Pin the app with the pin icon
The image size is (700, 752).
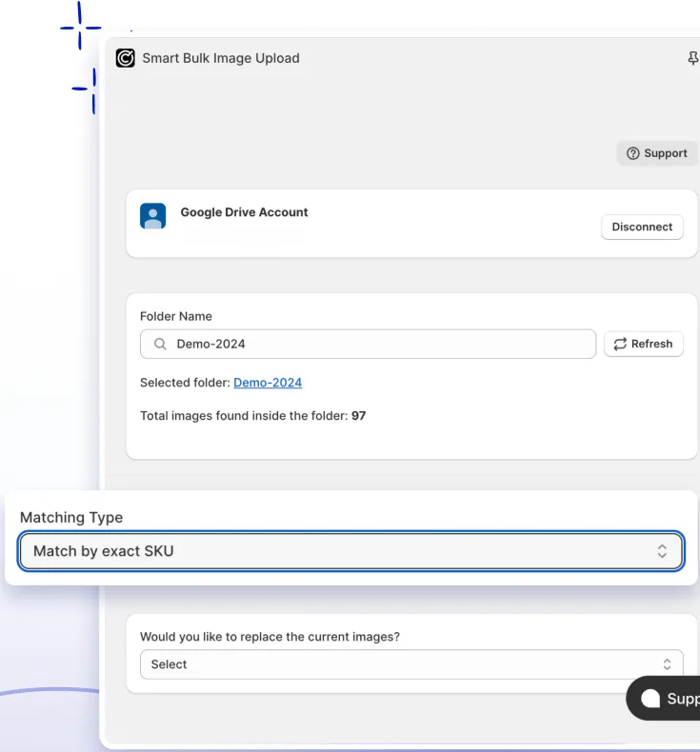[x=692, y=58]
